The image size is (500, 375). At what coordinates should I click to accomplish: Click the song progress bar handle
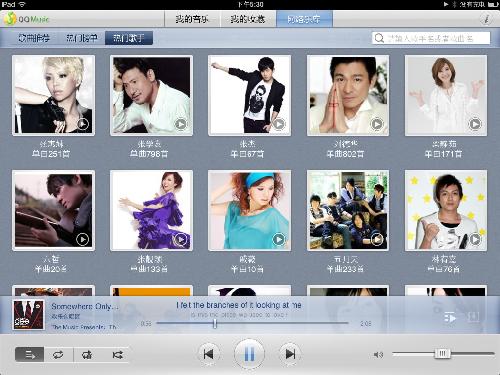[215, 323]
